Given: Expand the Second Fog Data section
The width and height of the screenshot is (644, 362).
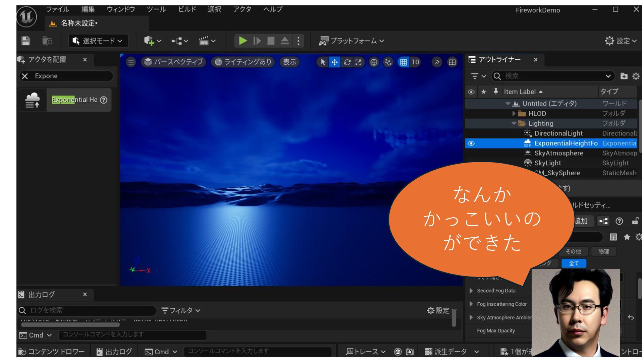Looking at the screenshot, I should [471, 291].
